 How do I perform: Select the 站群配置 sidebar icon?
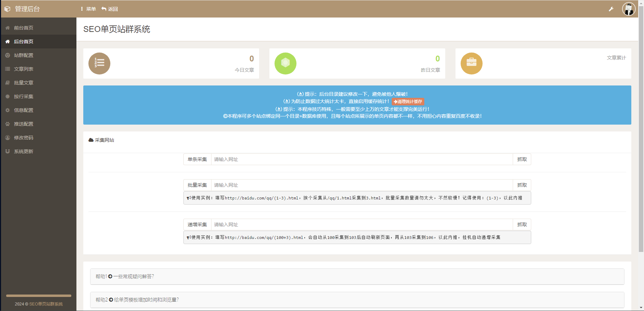8,55
